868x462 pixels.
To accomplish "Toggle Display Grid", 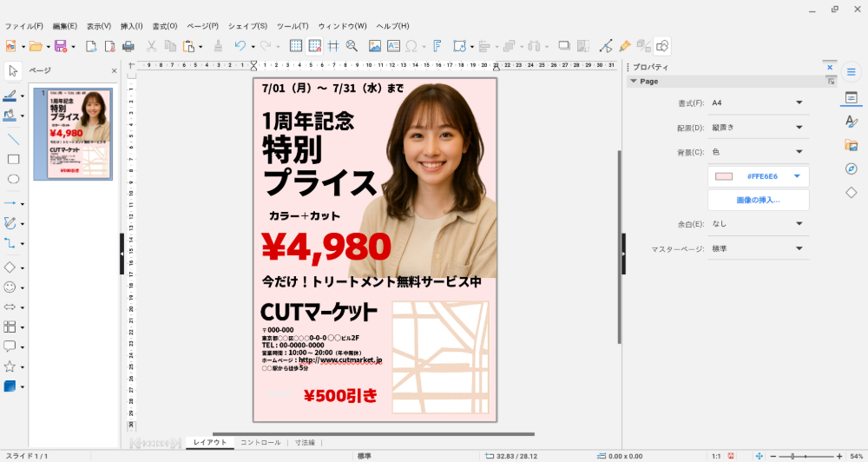I will (x=296, y=47).
